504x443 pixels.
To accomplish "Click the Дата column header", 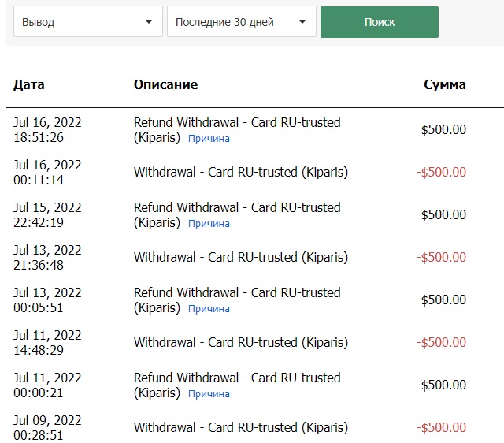I will (29, 84).
